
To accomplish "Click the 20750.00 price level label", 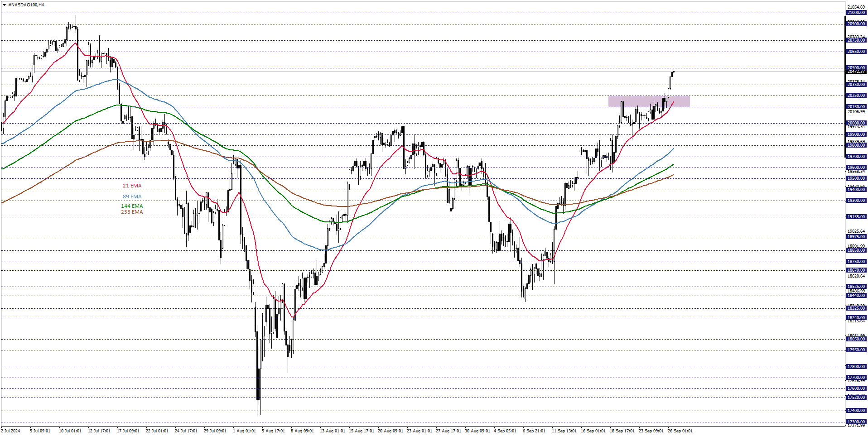I will pyautogui.click(x=856, y=40).
